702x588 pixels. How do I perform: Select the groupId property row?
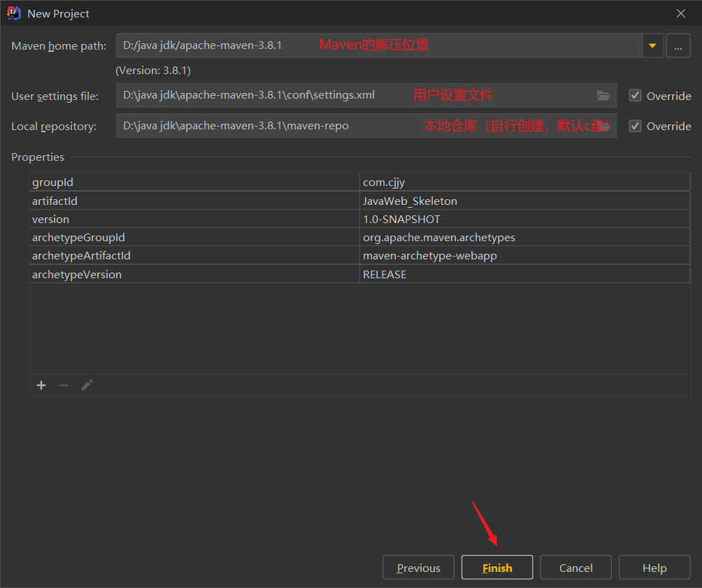click(359, 182)
